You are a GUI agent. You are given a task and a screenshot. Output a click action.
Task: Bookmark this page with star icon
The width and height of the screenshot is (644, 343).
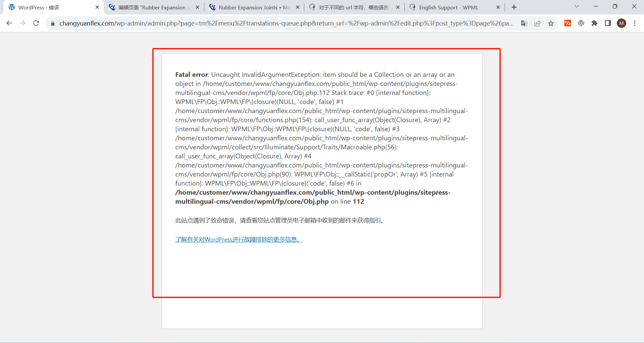point(551,23)
